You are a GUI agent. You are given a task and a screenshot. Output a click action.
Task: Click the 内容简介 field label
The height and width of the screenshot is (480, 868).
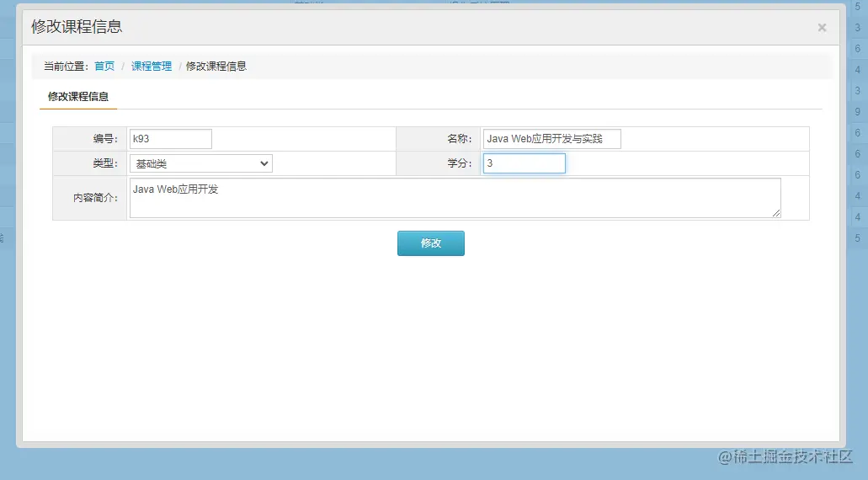pos(95,198)
